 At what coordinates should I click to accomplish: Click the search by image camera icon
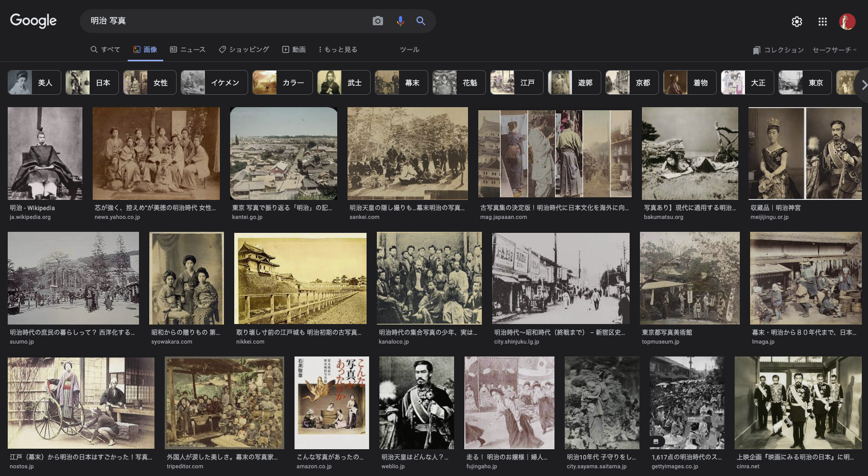point(378,21)
